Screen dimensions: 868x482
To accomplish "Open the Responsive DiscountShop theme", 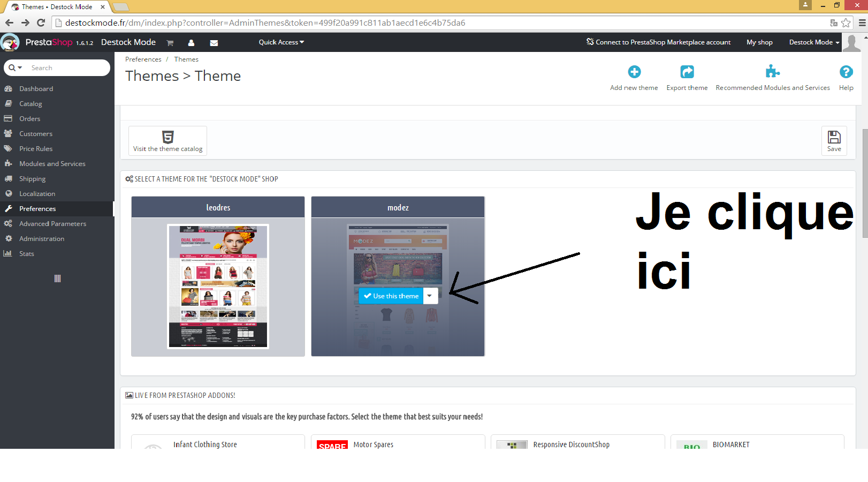I will 572,445.
